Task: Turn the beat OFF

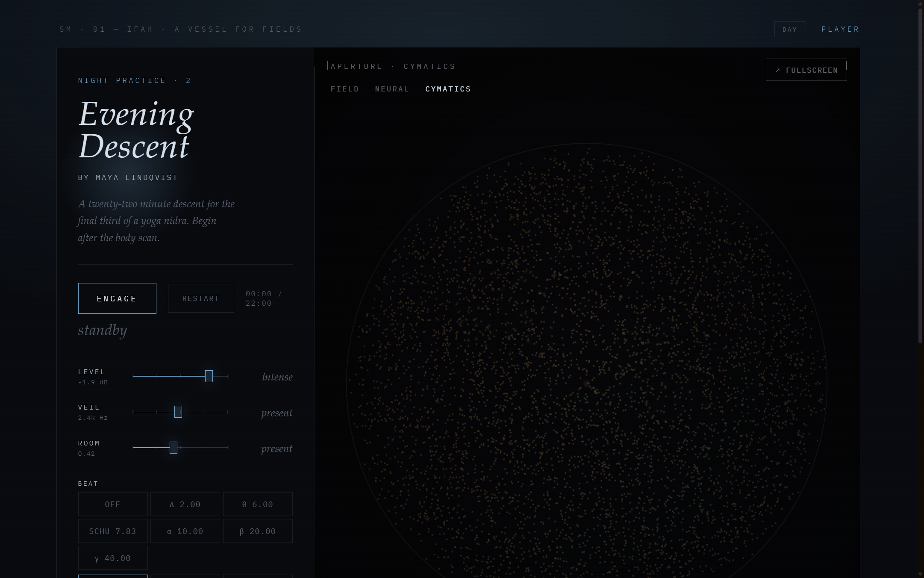Action: [x=113, y=504]
